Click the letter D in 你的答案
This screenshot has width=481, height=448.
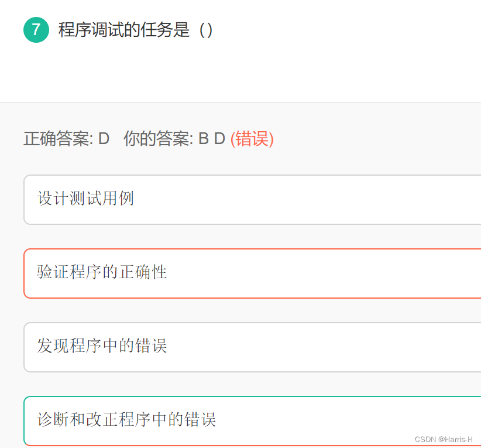point(219,139)
